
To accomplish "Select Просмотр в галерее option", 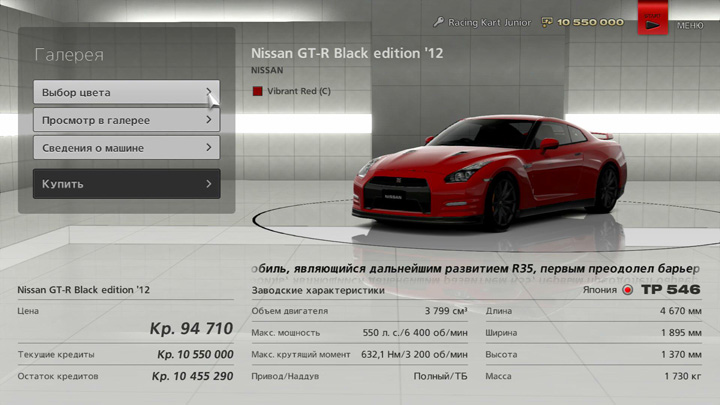I will [x=120, y=120].
